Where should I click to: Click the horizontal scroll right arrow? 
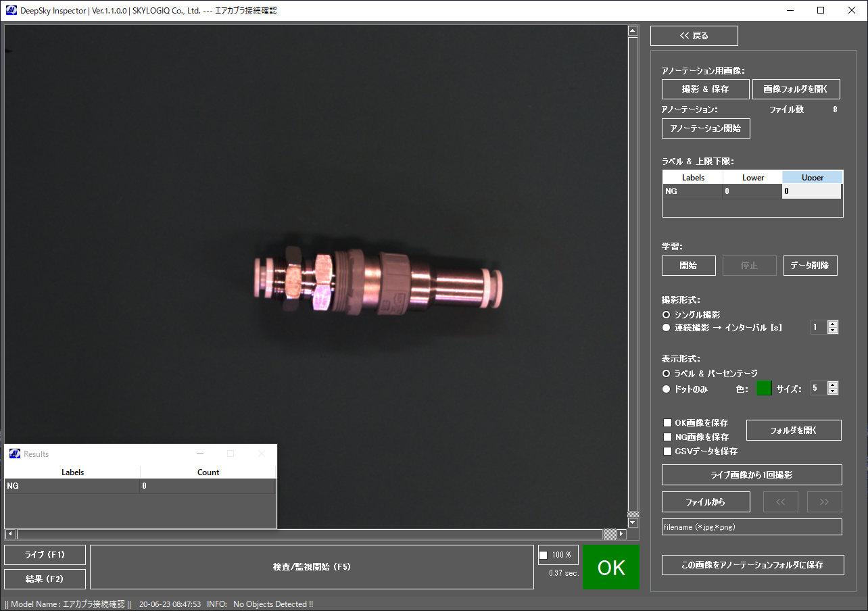(621, 534)
